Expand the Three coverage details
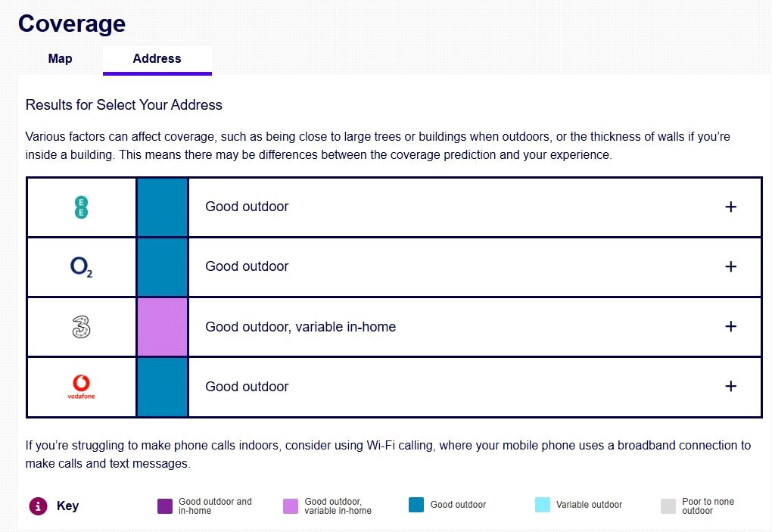Viewport: 772px width, 532px height. click(730, 326)
